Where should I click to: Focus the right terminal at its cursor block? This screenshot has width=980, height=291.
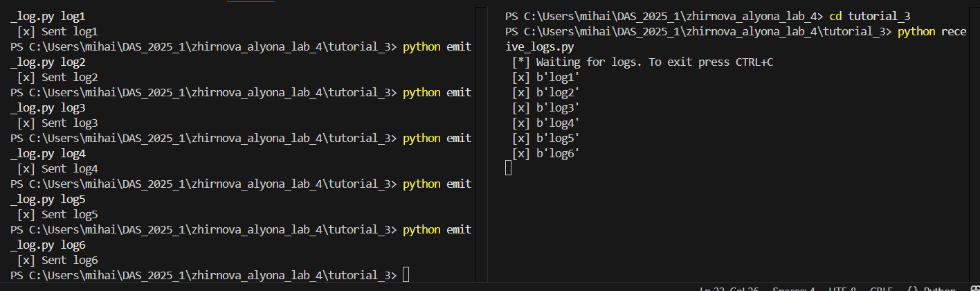509,168
